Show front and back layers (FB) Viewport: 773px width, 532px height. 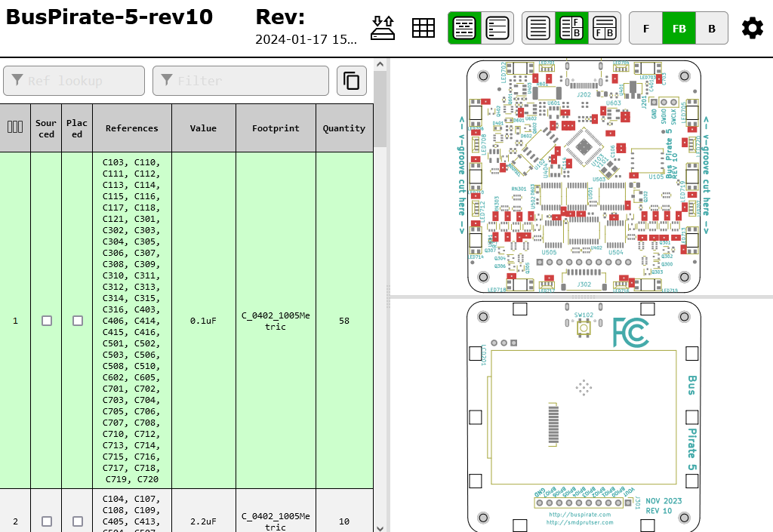pyautogui.click(x=679, y=29)
